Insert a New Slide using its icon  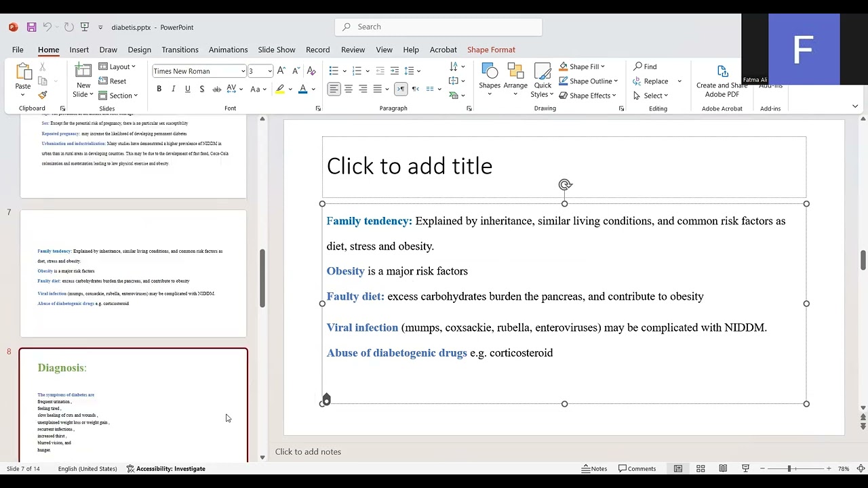[x=83, y=72]
